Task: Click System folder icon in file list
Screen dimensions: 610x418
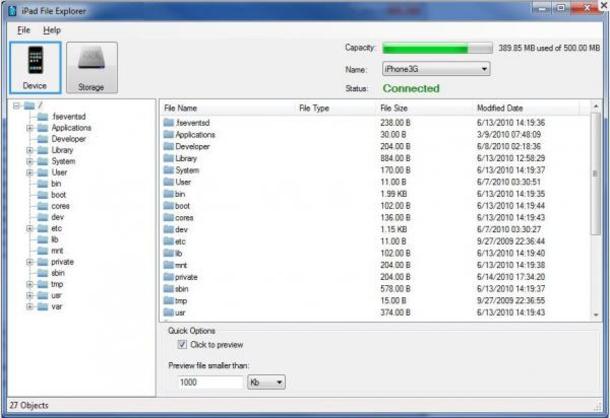Action: [x=168, y=170]
